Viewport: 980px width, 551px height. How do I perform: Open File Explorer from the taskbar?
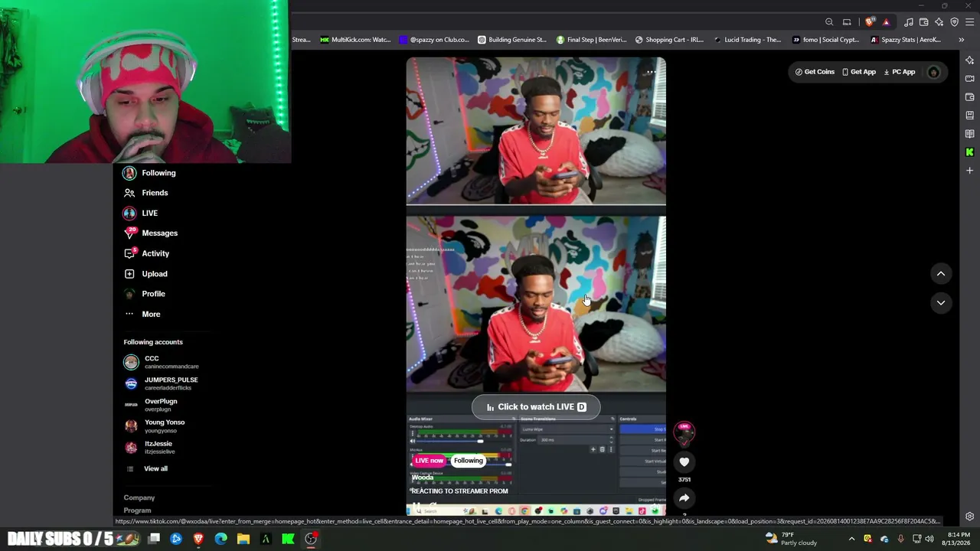pyautogui.click(x=243, y=539)
